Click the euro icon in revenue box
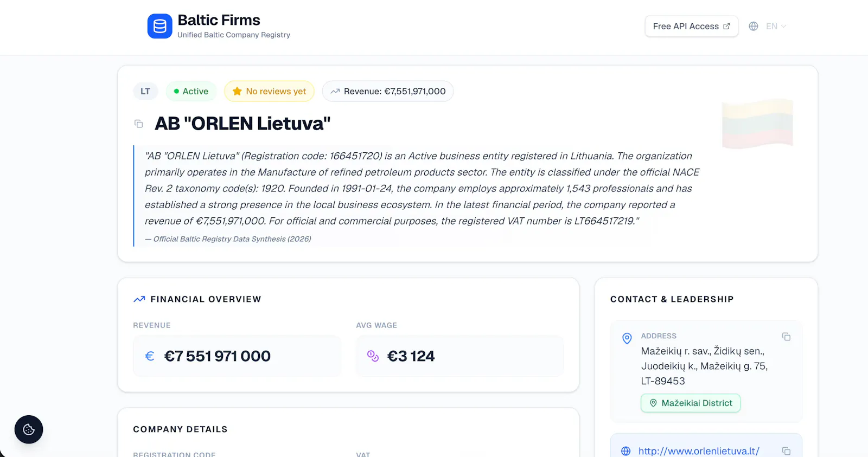Image resolution: width=868 pixels, height=457 pixels. coord(150,356)
